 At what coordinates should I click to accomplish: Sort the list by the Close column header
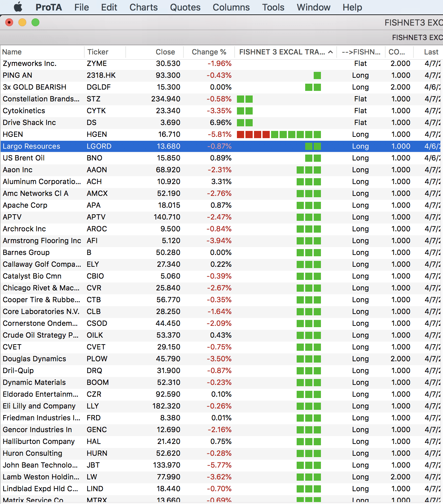tap(155, 52)
